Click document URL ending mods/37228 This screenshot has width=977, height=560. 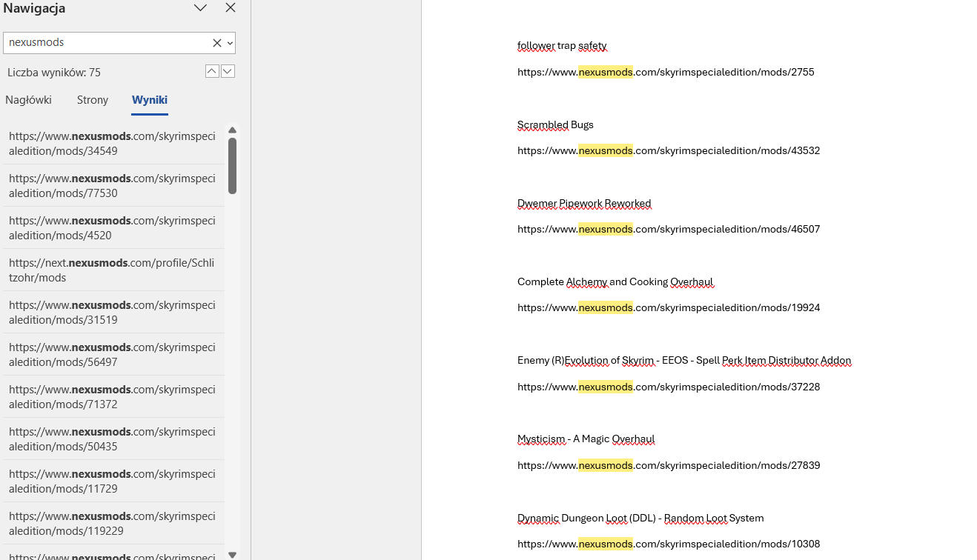[669, 387]
